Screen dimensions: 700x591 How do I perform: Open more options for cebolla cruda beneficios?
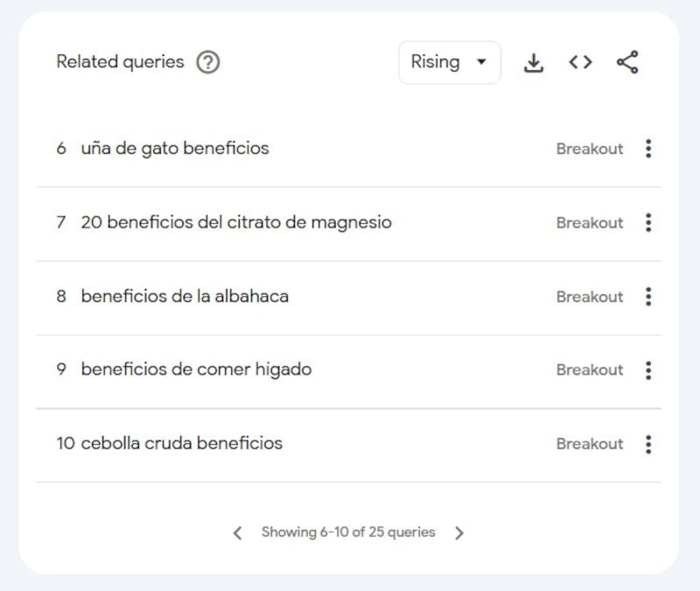[x=648, y=444]
